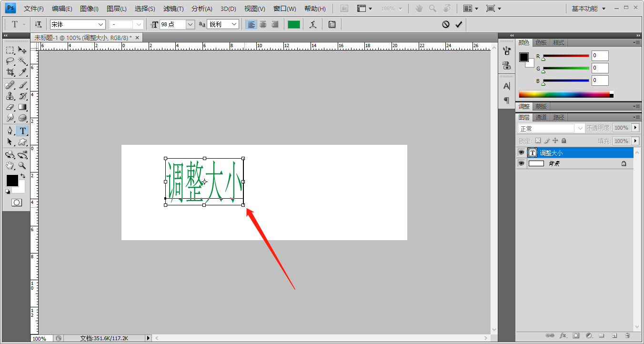The width and height of the screenshot is (644, 344).
Task: Select the Move tool
Action: tap(22, 50)
